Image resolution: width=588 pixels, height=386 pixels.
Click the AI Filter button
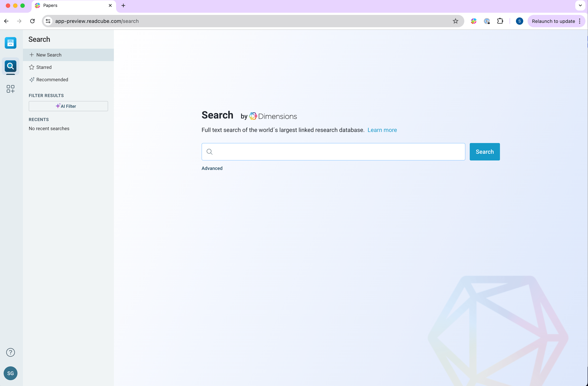pyautogui.click(x=68, y=106)
